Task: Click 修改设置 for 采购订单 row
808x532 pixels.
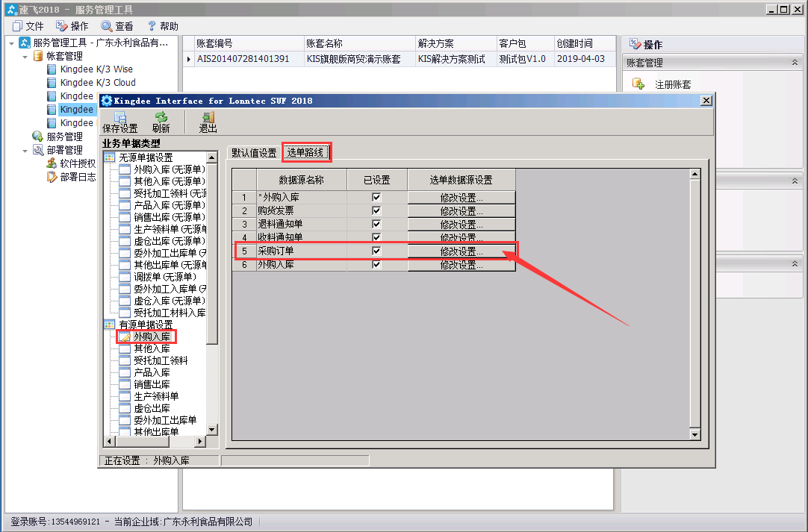Action: [462, 251]
